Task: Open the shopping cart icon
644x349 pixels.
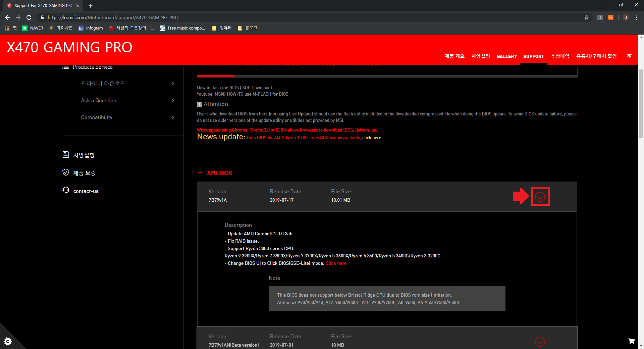Action: tap(631, 341)
